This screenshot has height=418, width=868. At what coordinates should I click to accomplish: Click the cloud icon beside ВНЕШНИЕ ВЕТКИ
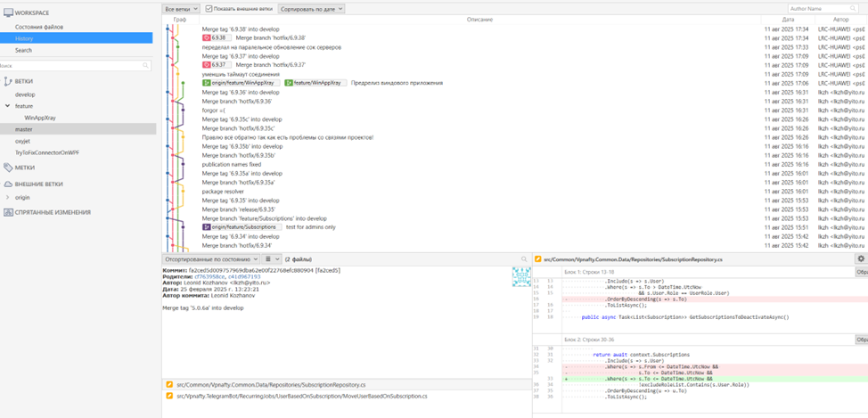[7, 184]
